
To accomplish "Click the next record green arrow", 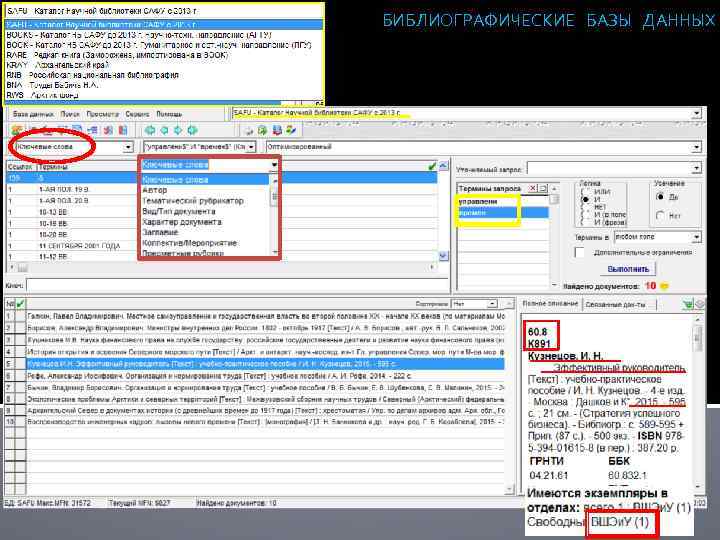I will click(178, 130).
